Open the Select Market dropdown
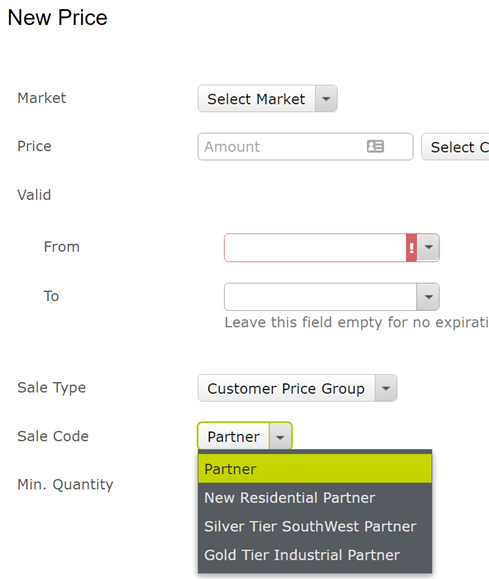Screen dimensions: 489x579 (267, 99)
